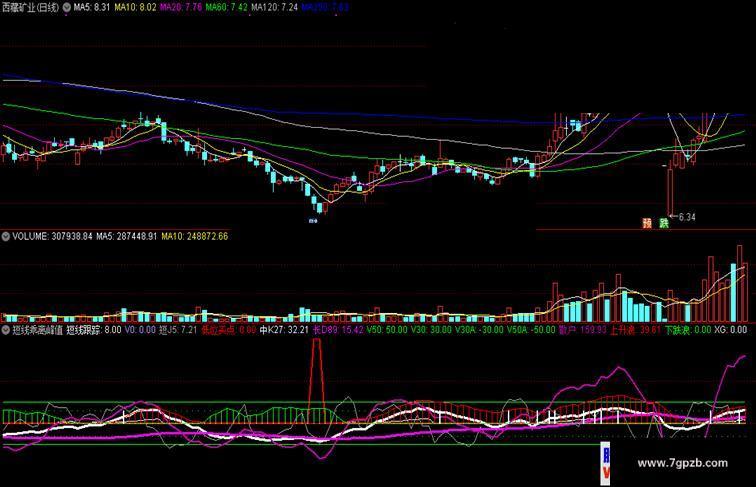Select the MA5: 8.31 value label
The height and width of the screenshot is (487, 756).
point(92,7)
